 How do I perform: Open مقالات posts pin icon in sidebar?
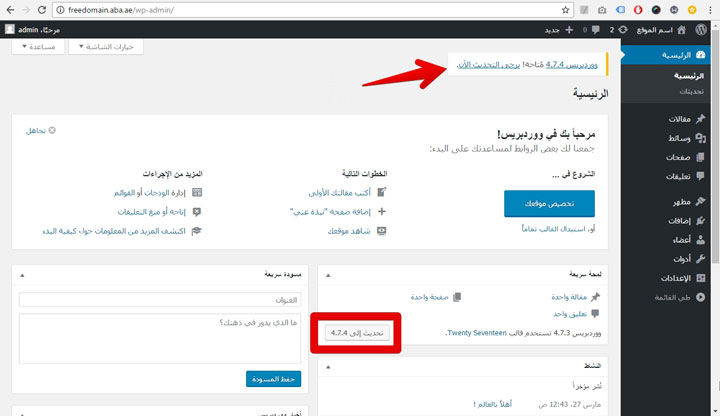pyautogui.click(x=700, y=119)
